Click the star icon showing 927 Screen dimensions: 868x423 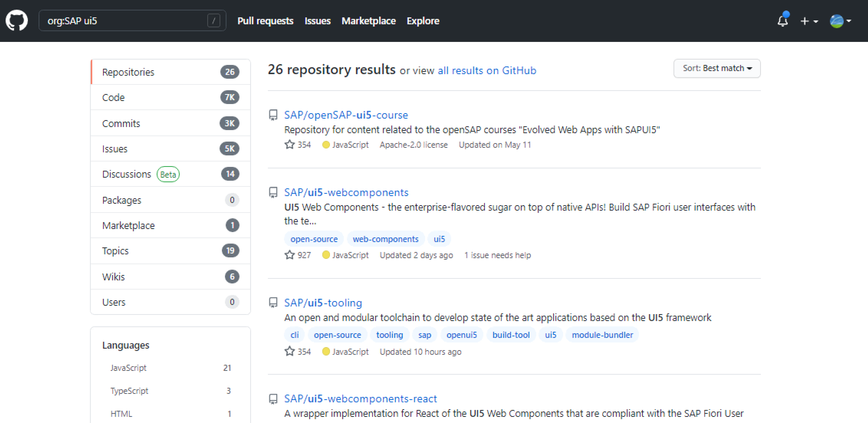tap(289, 255)
